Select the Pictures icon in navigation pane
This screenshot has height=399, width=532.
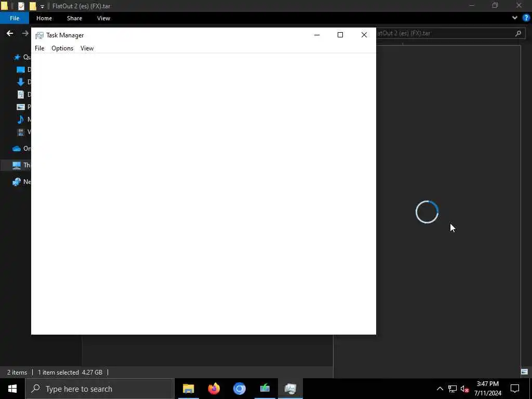tap(21, 107)
